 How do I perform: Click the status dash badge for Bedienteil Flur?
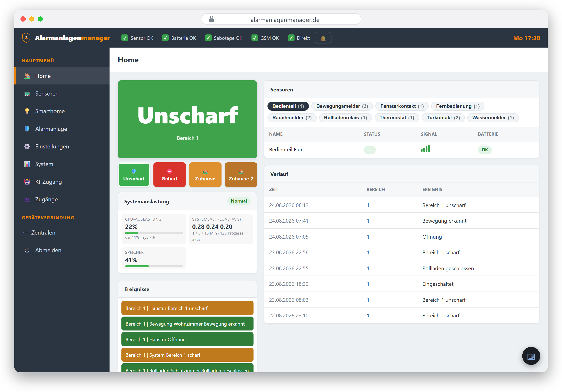click(370, 150)
